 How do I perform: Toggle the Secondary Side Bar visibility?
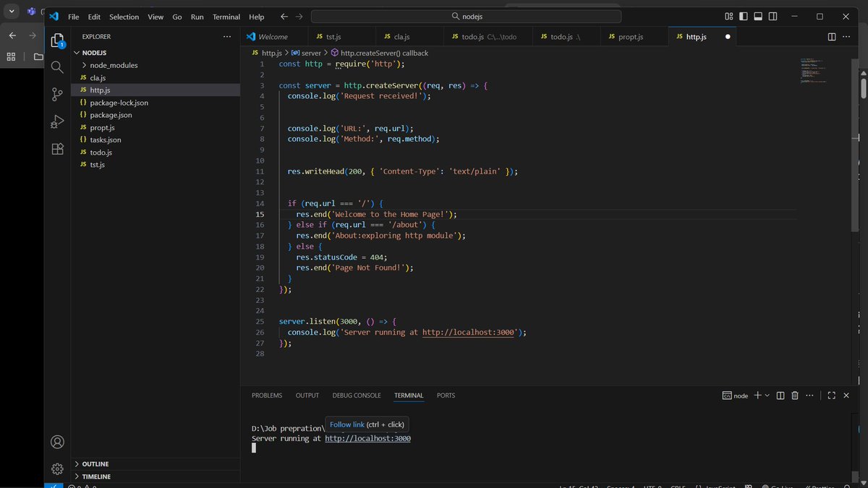click(773, 17)
